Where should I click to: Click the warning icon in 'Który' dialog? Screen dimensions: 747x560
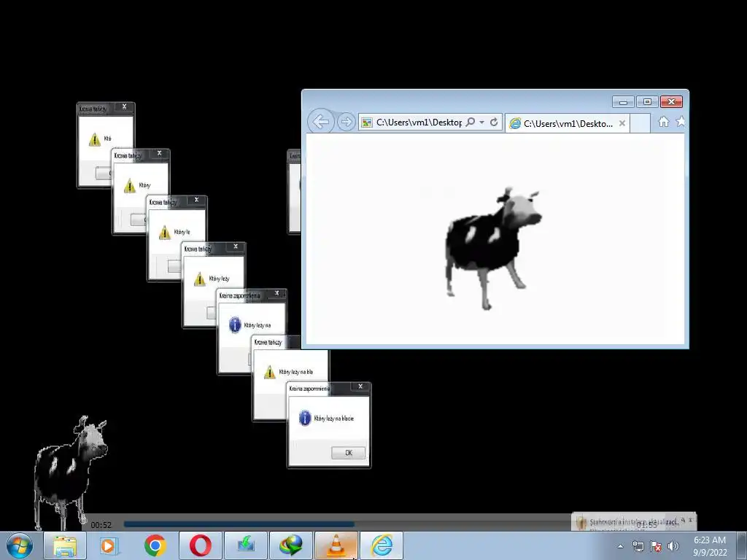click(x=130, y=185)
